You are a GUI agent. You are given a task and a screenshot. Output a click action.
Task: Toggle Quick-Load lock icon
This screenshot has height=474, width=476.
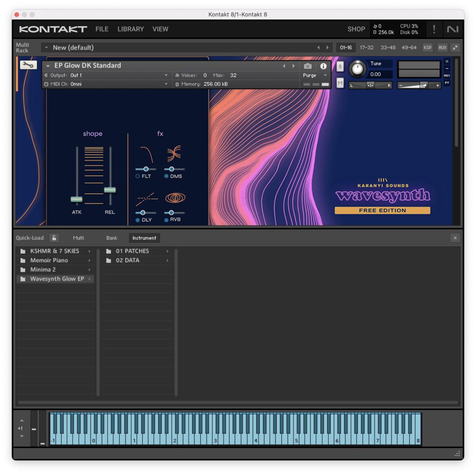click(54, 238)
